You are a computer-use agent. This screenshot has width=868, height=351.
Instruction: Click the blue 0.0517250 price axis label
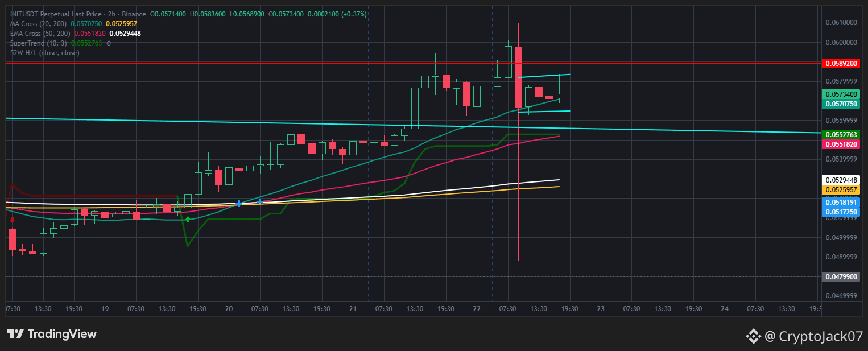pyautogui.click(x=841, y=212)
